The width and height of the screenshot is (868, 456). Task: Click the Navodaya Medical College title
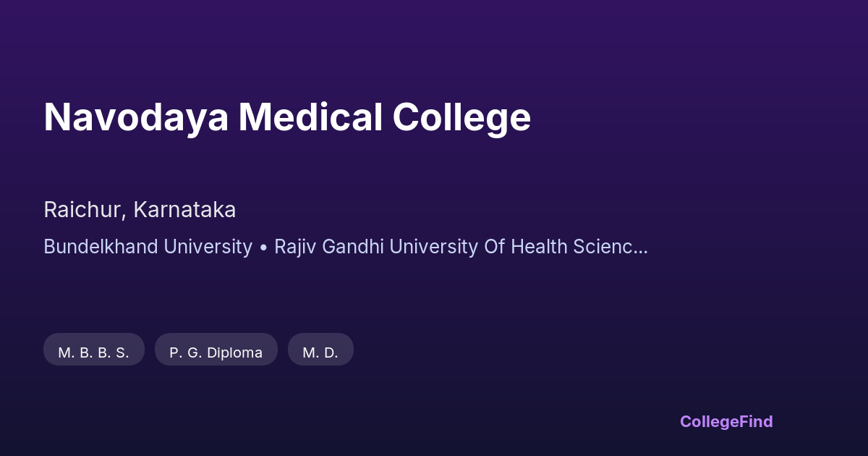pos(287,117)
